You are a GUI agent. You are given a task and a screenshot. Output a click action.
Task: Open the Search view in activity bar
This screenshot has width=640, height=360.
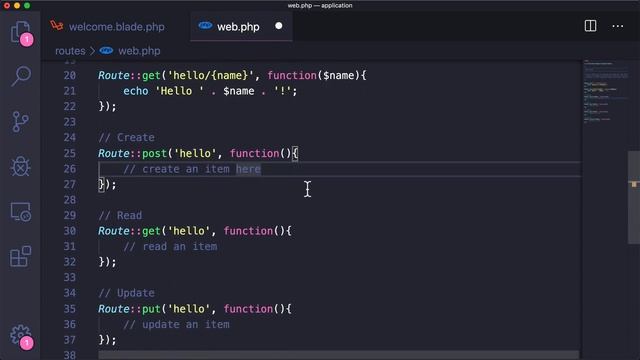point(20,76)
